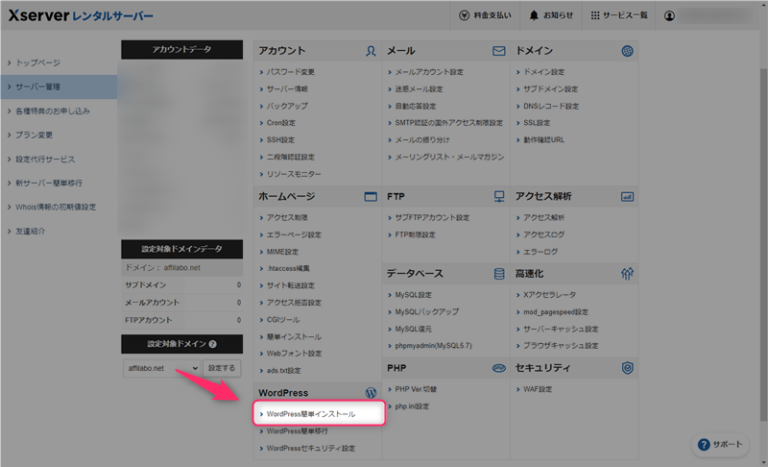Open the サポート help button
Image resolution: width=768 pixels, height=467 pixels.
click(x=720, y=444)
